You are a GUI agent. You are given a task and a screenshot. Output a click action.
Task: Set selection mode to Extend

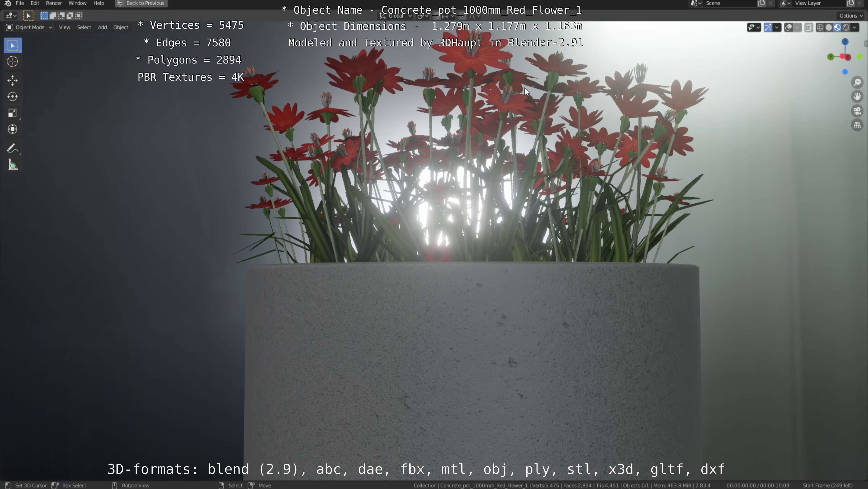[x=52, y=16]
